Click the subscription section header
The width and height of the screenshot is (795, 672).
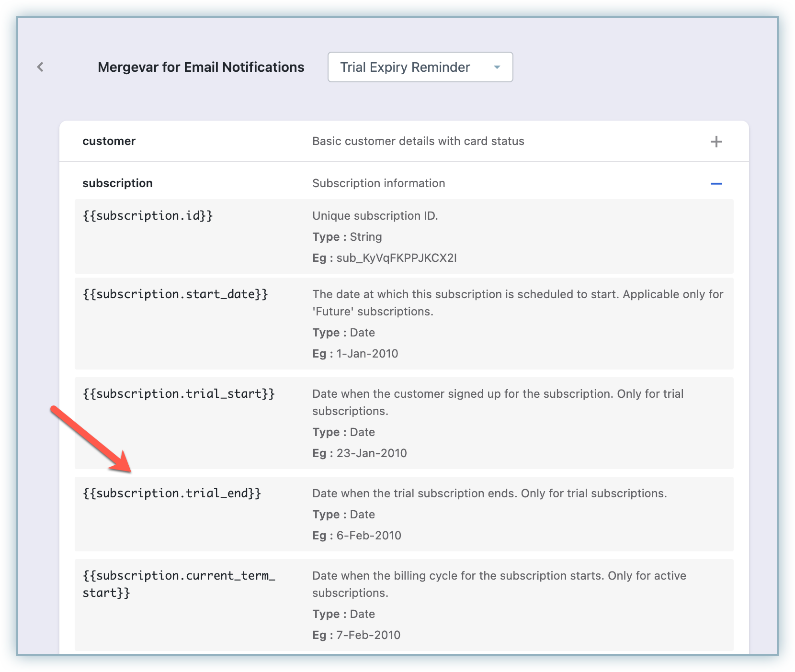tap(117, 183)
